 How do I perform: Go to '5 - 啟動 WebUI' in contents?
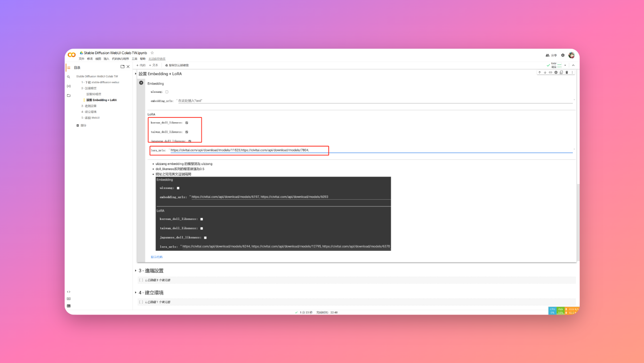pos(90,118)
